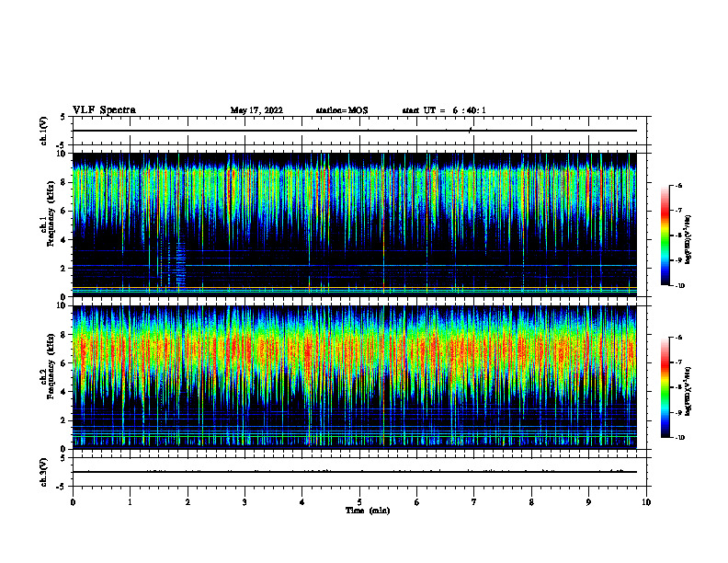Screen dimensions: 728x563
Task: Click the "ch.3(V)" axis label
Action: pyautogui.click(x=43, y=472)
